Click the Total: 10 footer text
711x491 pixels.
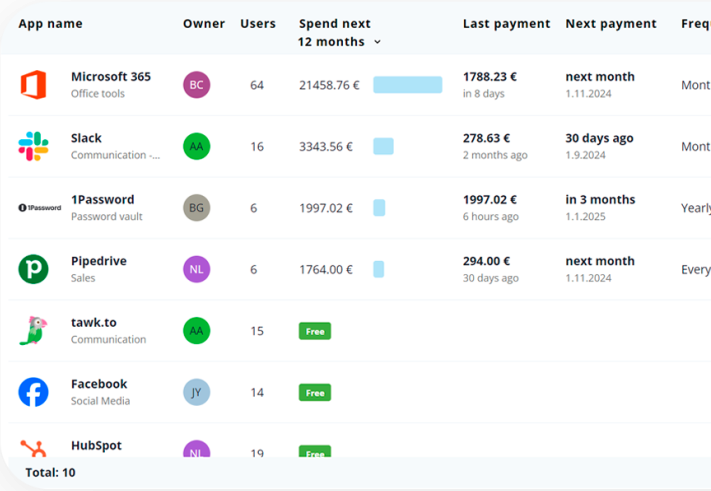pyautogui.click(x=50, y=473)
